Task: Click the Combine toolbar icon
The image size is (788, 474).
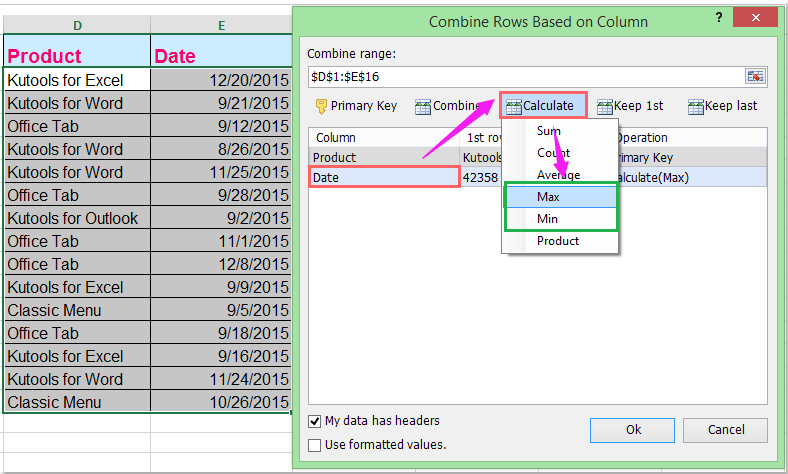Action: pyautogui.click(x=423, y=106)
